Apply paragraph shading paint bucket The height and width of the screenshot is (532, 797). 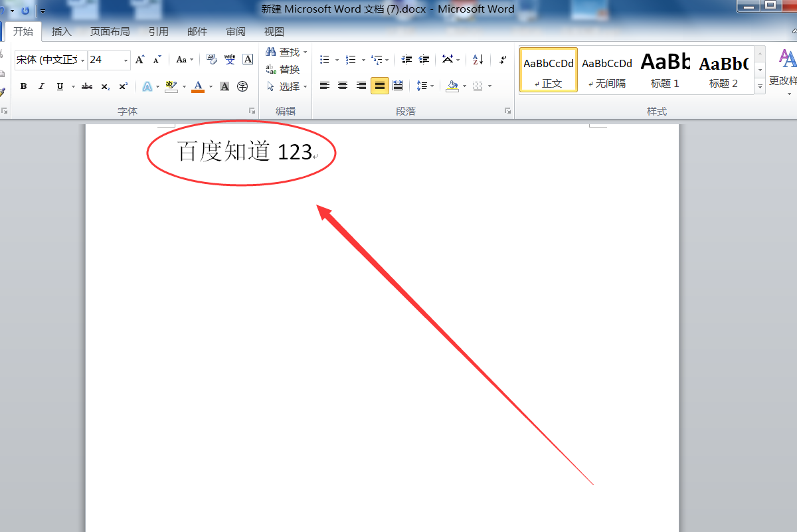pos(452,86)
